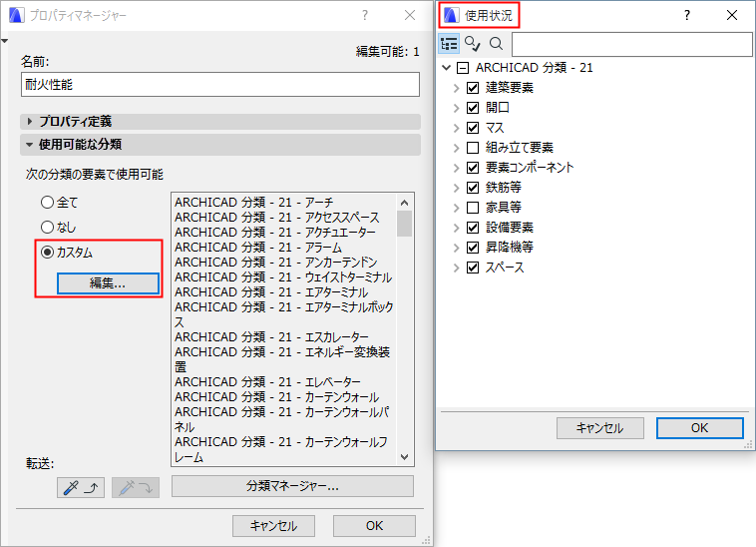The width and height of the screenshot is (756, 547).
Task: Uncheck the 鉄筋等 checkbox
Action: pos(473,188)
